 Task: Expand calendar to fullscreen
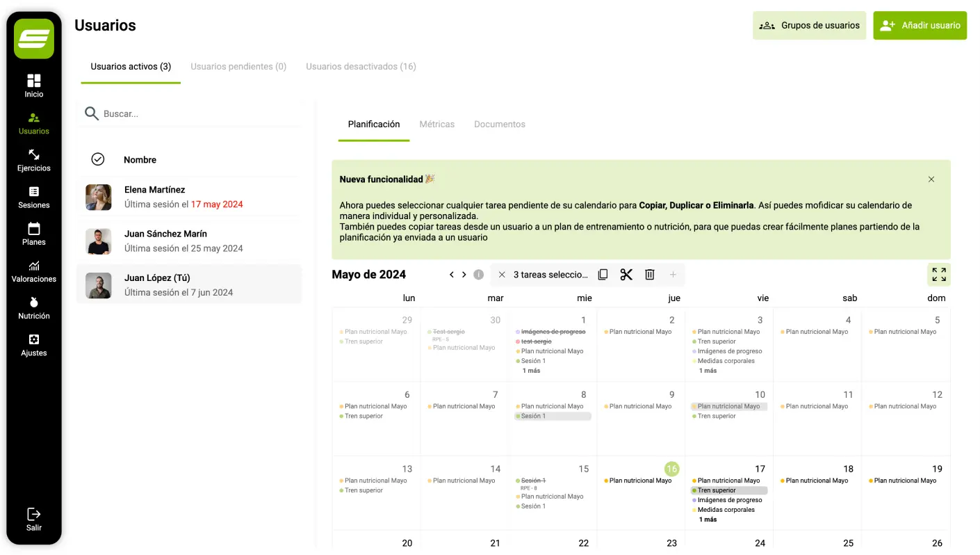pos(938,275)
